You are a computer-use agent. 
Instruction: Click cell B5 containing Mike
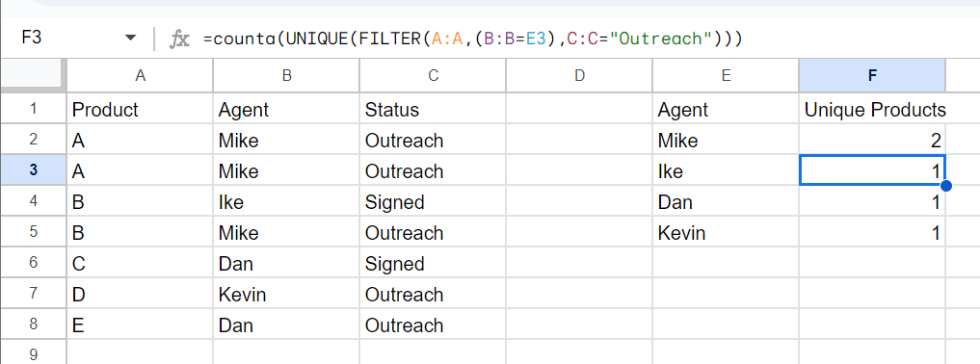coord(286,232)
